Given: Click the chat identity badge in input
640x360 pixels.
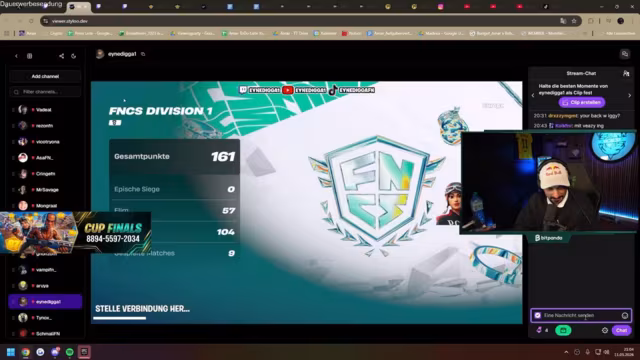Looking at the screenshot, I should [x=538, y=316].
